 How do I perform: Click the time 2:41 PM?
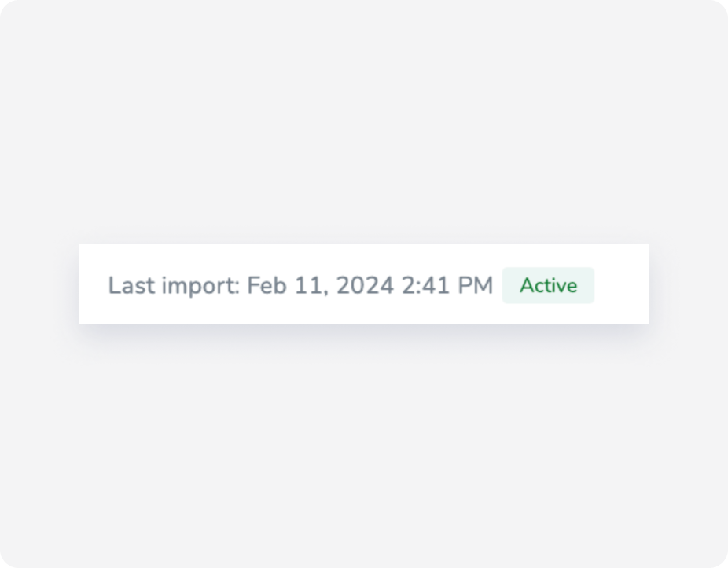click(447, 286)
